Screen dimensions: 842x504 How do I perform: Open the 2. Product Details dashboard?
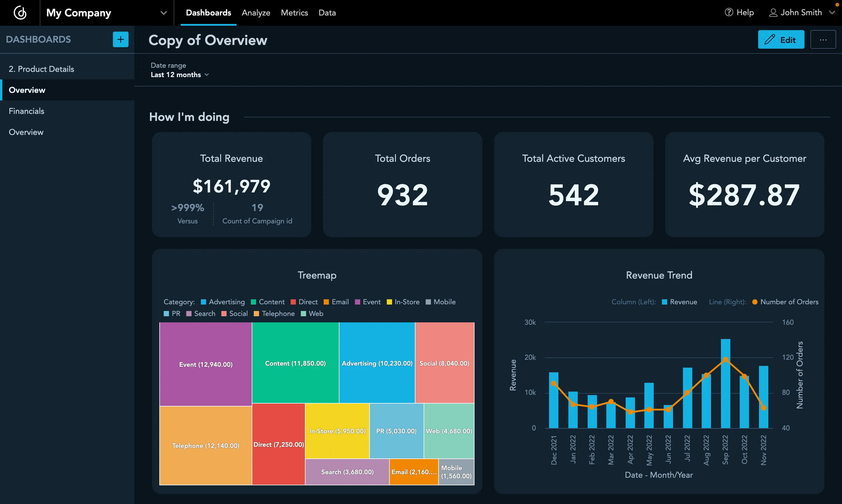coord(41,69)
